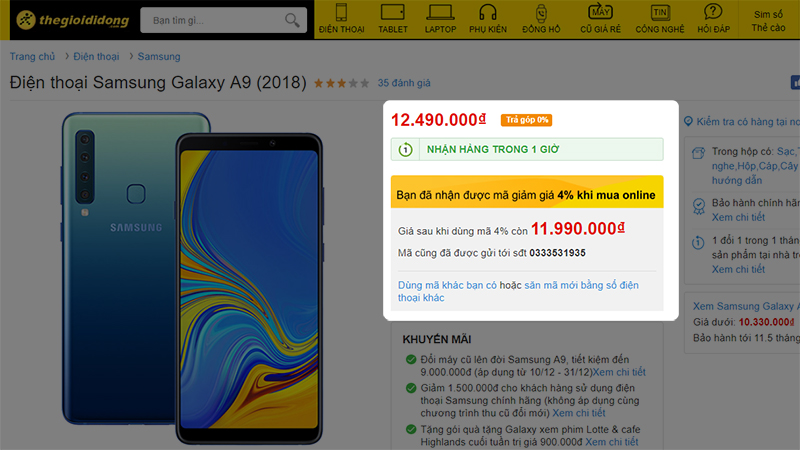
Task: Click the Sim số Thẻ cào menu item
Action: pos(768,21)
